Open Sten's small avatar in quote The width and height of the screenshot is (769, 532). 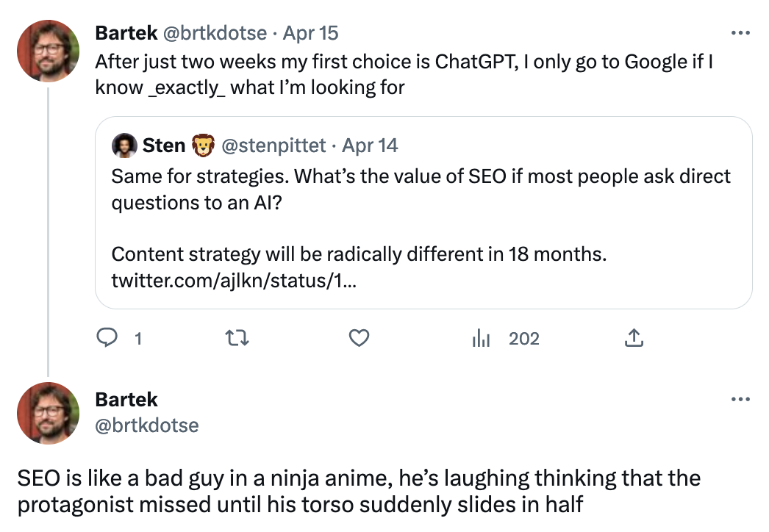(x=124, y=145)
